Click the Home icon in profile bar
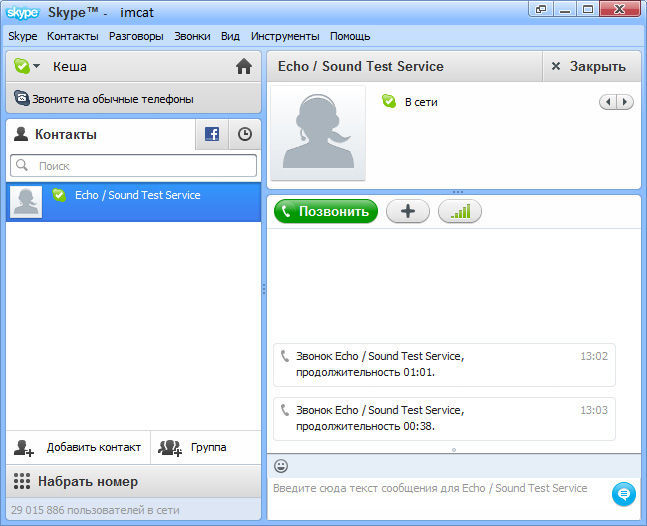 243,67
